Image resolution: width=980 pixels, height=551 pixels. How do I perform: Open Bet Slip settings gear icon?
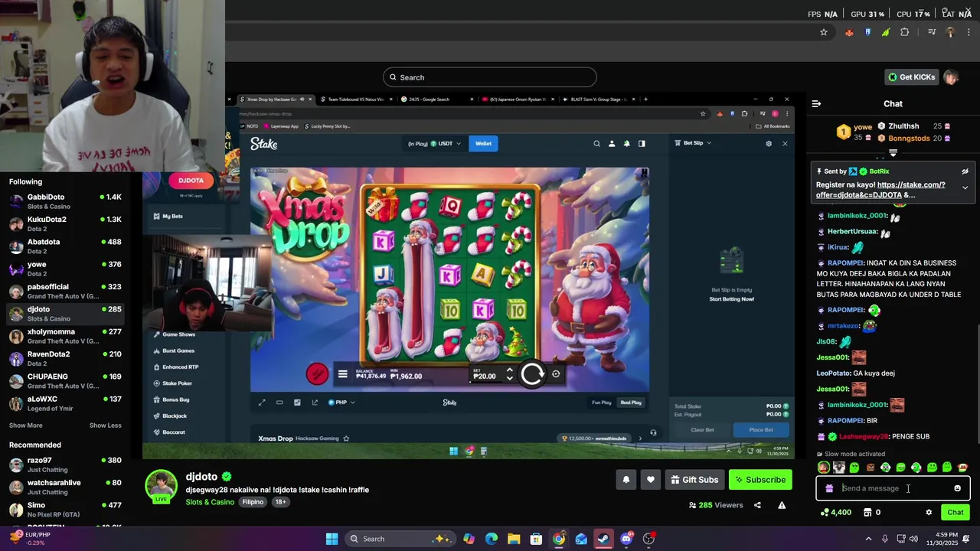[769, 143]
